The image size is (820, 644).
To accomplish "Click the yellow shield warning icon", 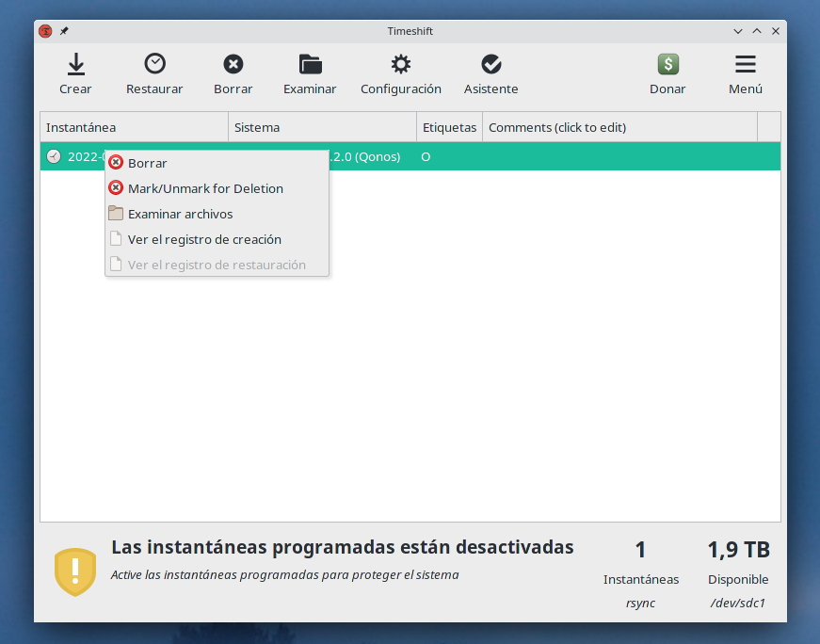I will pyautogui.click(x=75, y=572).
